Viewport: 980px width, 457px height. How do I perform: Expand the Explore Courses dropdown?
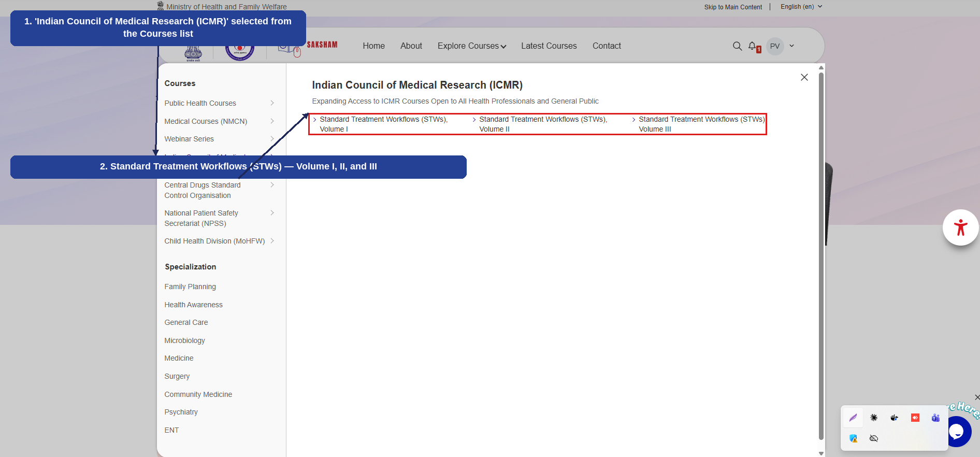coord(472,46)
